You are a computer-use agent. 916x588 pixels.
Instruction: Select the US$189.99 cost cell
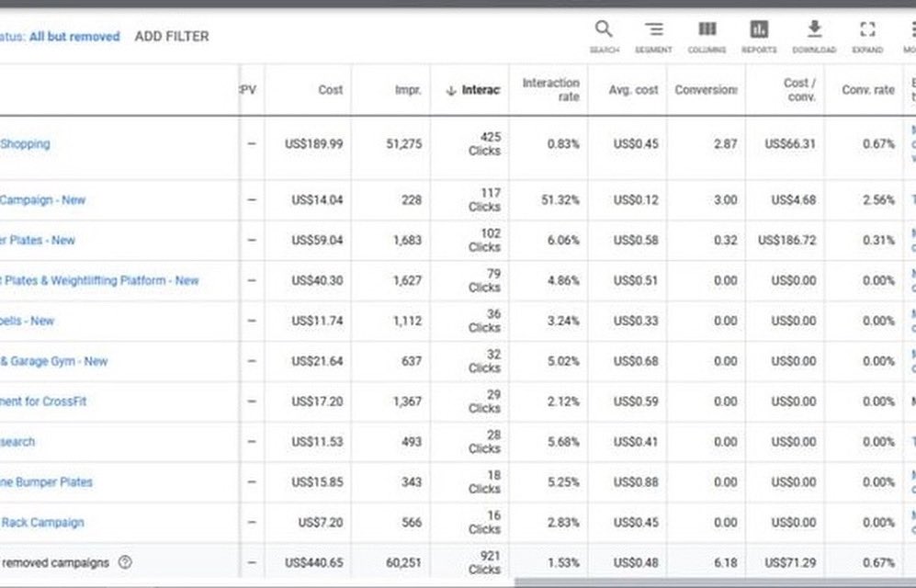[x=313, y=143]
